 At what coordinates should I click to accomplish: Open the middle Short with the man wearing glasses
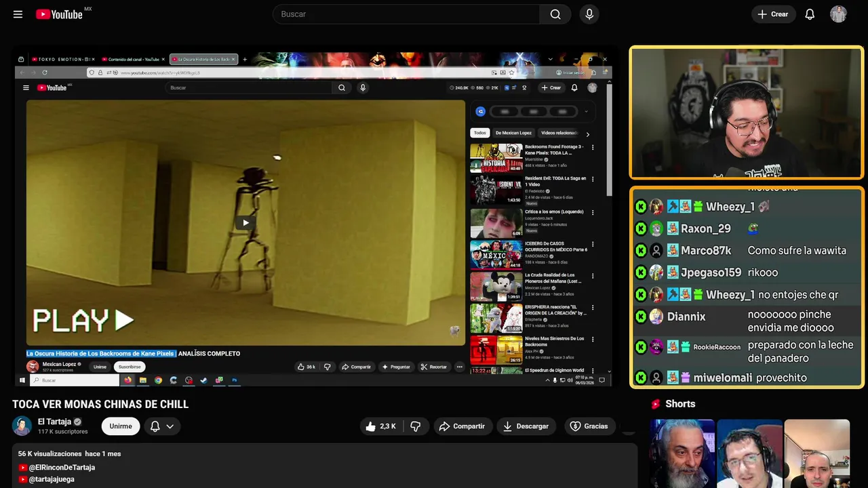coord(749,453)
